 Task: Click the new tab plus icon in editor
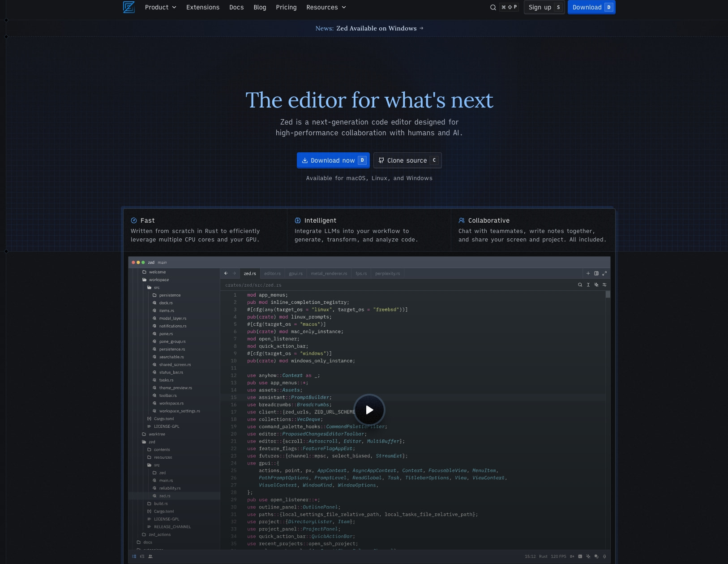(588, 273)
